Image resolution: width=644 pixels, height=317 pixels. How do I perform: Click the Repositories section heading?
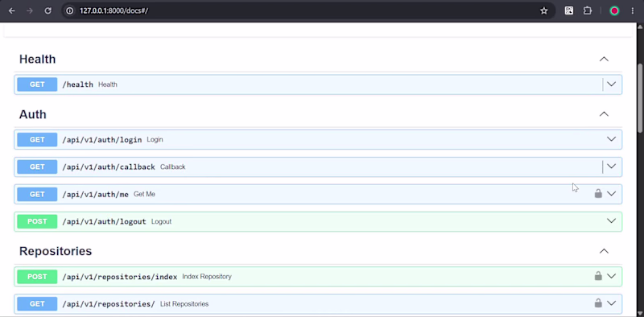click(56, 251)
